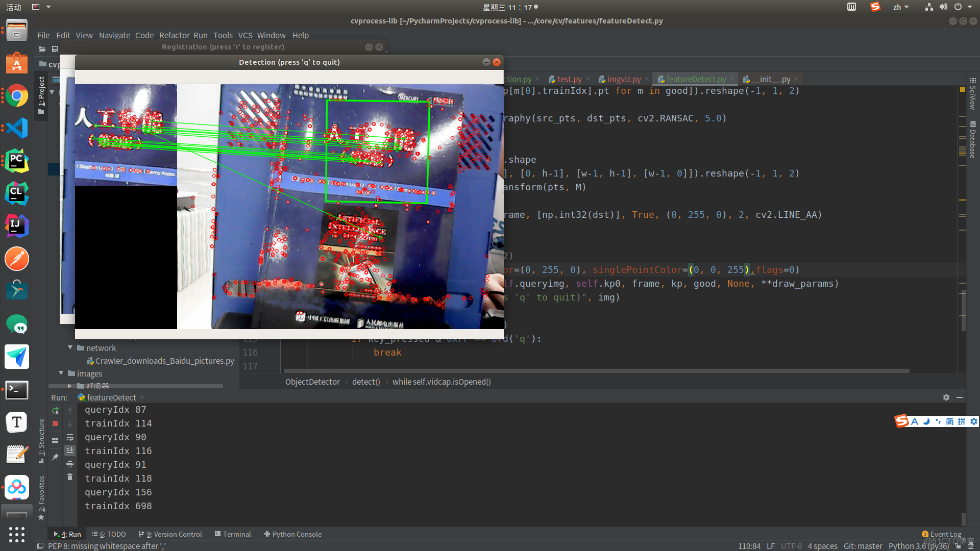Open the zh input language dropdown
980x551 pixels.
tap(901, 7)
